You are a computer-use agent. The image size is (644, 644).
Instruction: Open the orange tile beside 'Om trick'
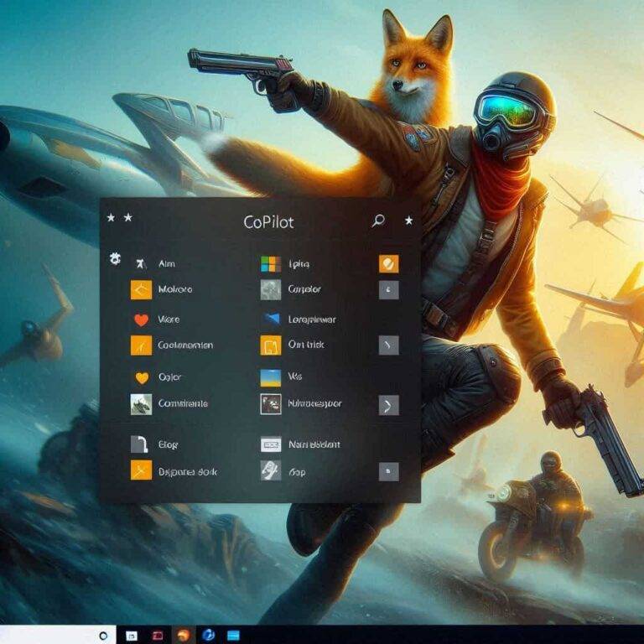[x=271, y=345]
